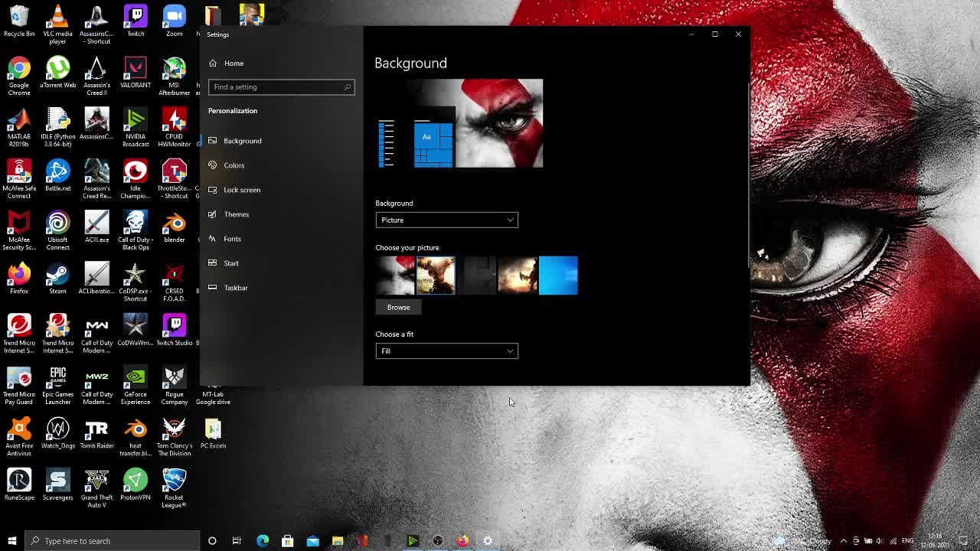Select Call of Duty Black Ops icon
This screenshot has height=551, width=980.
click(136, 231)
